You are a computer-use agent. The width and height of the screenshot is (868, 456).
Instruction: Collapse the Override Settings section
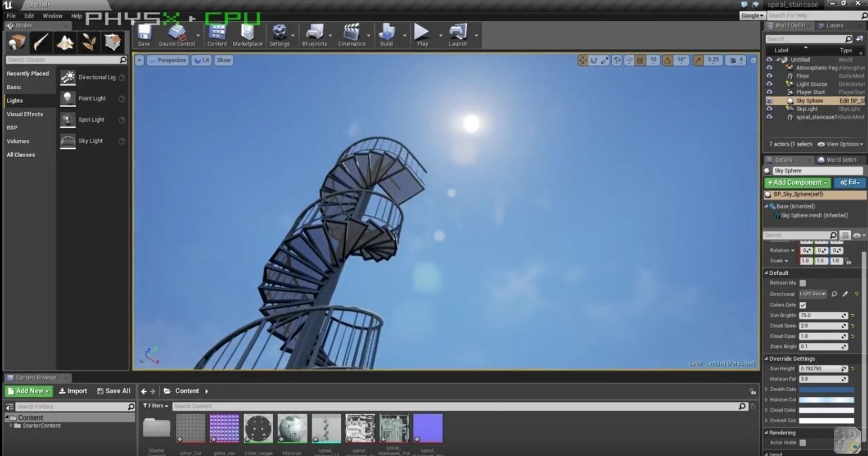(x=766, y=358)
